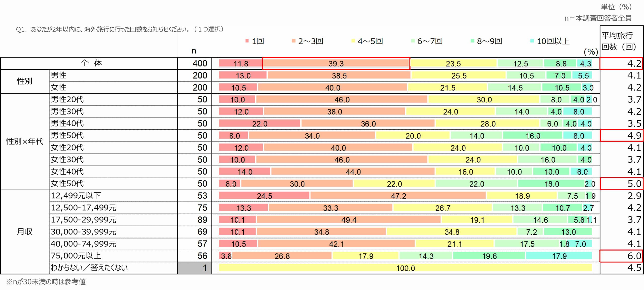Click the cyan 10回以上 legend swatch
This screenshot has width=644, height=290.
532,41
